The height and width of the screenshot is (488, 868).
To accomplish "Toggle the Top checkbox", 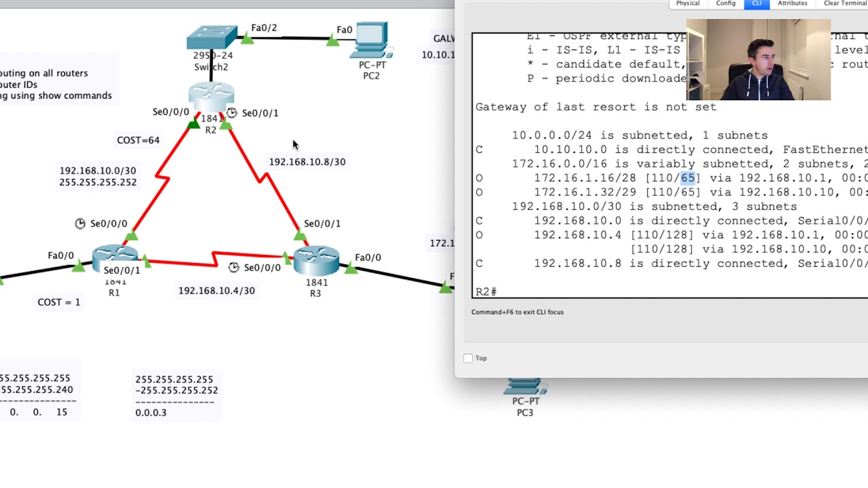I will 468,358.
